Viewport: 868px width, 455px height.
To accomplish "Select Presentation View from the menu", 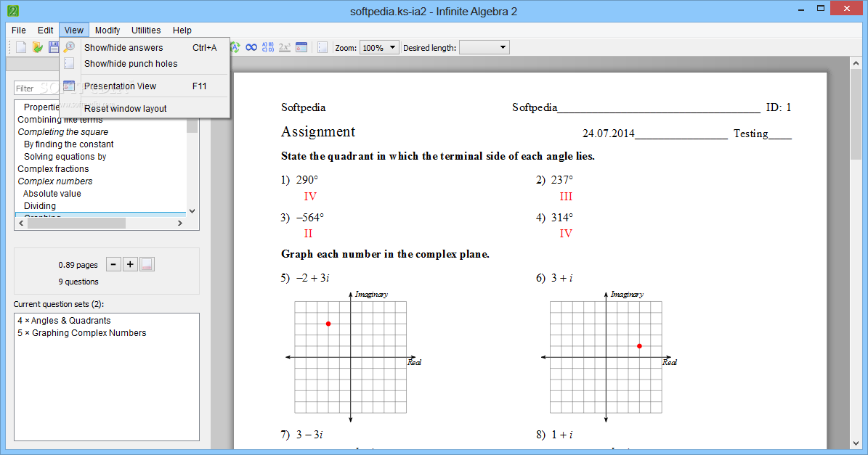I will click(x=145, y=86).
